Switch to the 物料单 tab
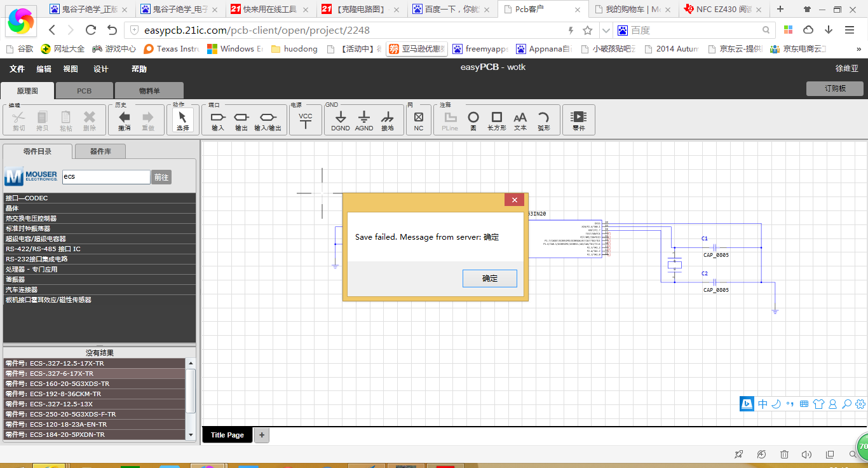This screenshot has height=468, width=868. (x=149, y=91)
